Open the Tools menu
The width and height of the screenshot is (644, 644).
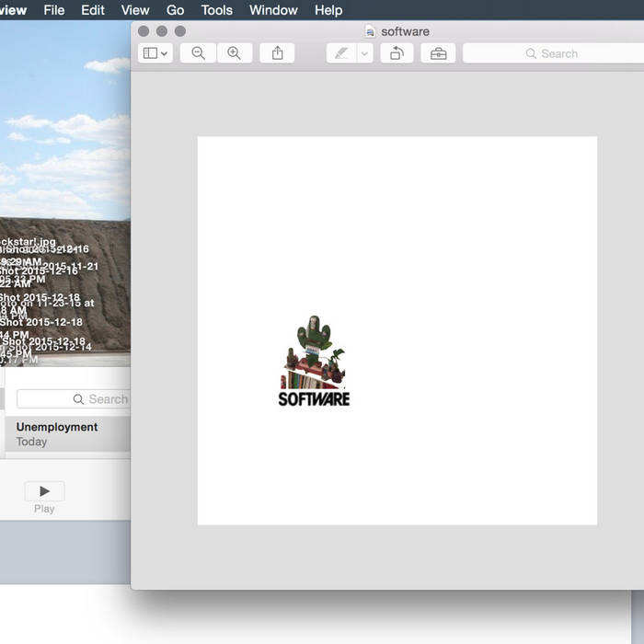point(216,10)
